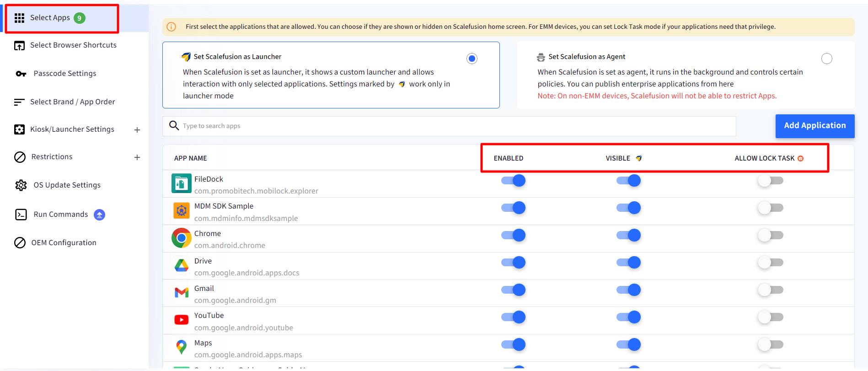Click the ENABLED column header
The width and height of the screenshot is (868, 371).
(509, 158)
